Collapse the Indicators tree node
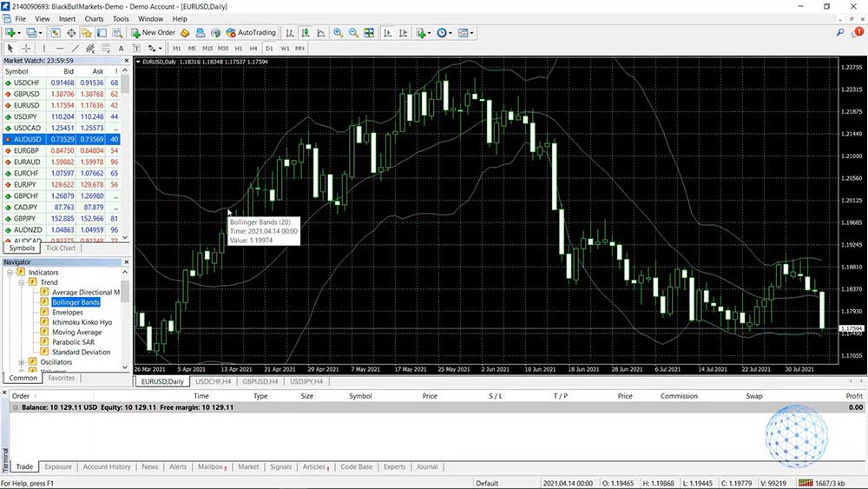 tap(10, 273)
